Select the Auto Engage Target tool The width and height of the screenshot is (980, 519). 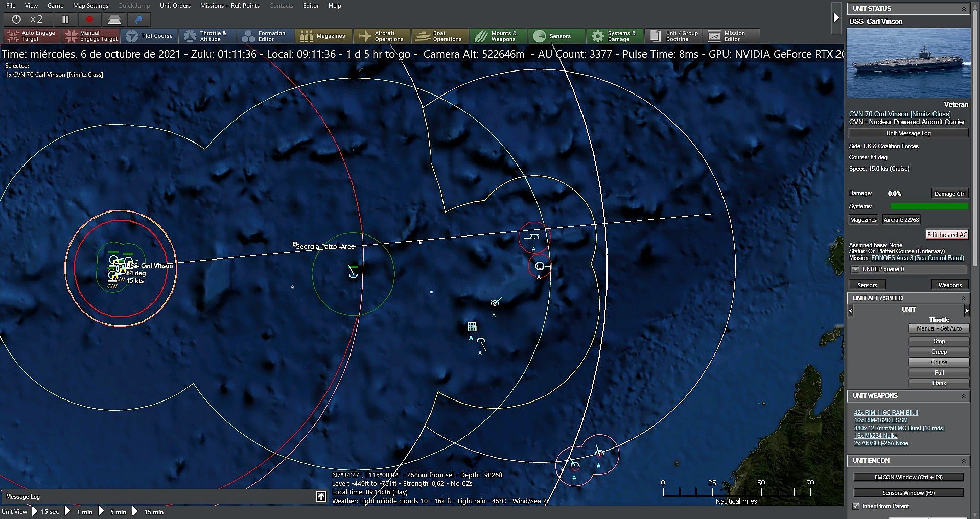[x=31, y=36]
